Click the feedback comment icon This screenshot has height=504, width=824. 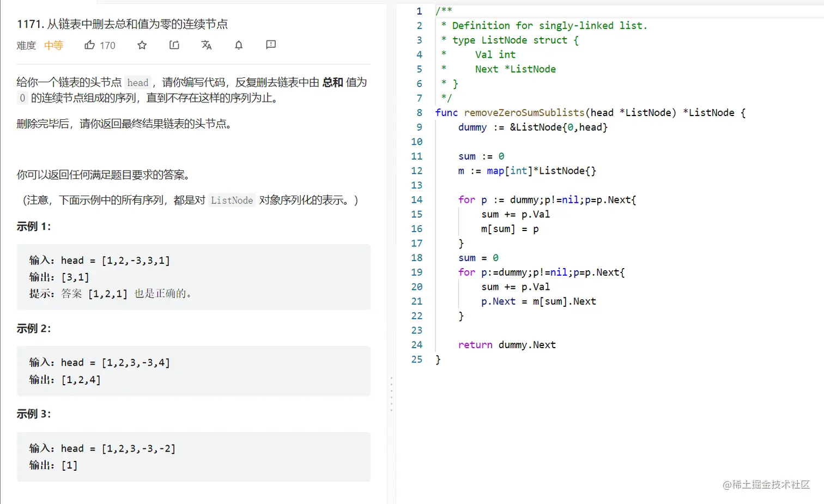point(271,45)
